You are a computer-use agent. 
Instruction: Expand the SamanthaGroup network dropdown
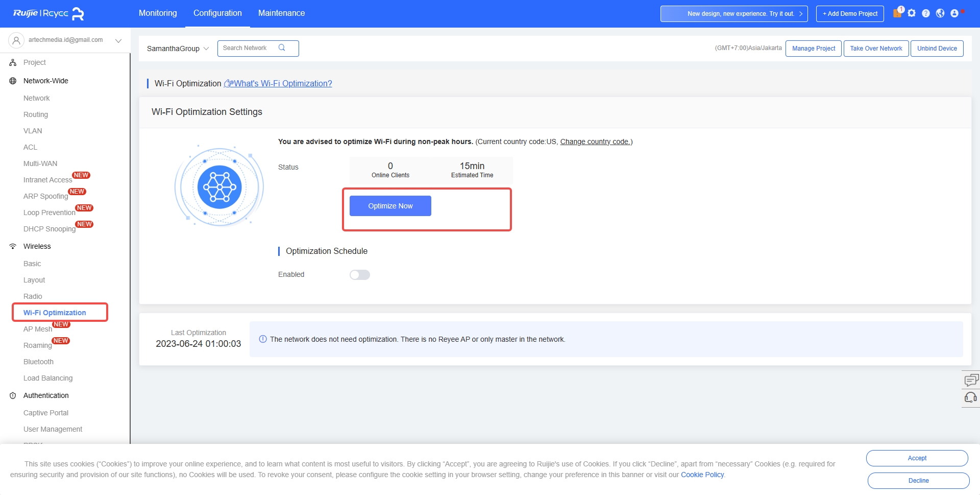tap(178, 49)
